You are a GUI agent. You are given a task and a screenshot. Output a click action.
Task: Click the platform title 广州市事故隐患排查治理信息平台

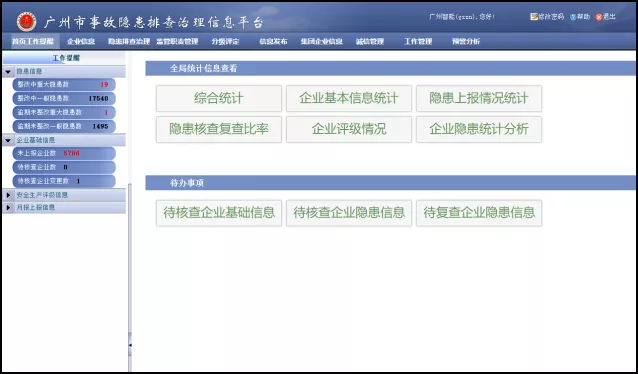[153, 22]
